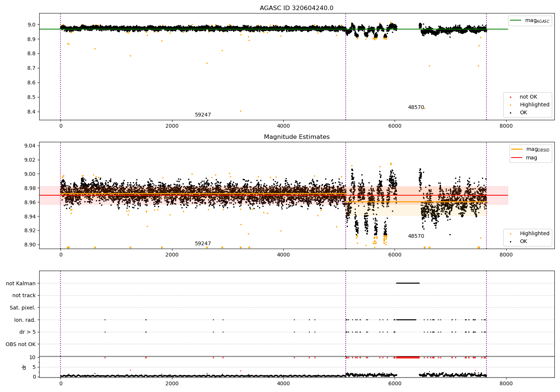Click the 10 tick on the dr axis

coord(32,358)
